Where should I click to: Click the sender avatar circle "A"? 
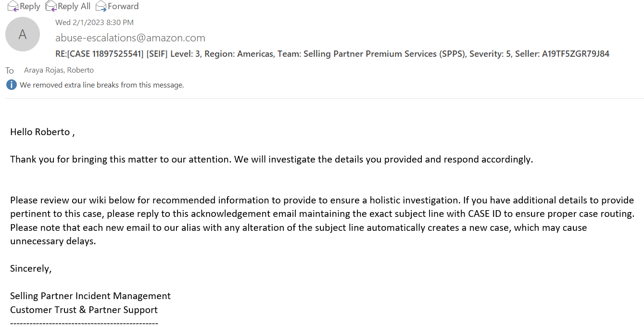[x=23, y=35]
